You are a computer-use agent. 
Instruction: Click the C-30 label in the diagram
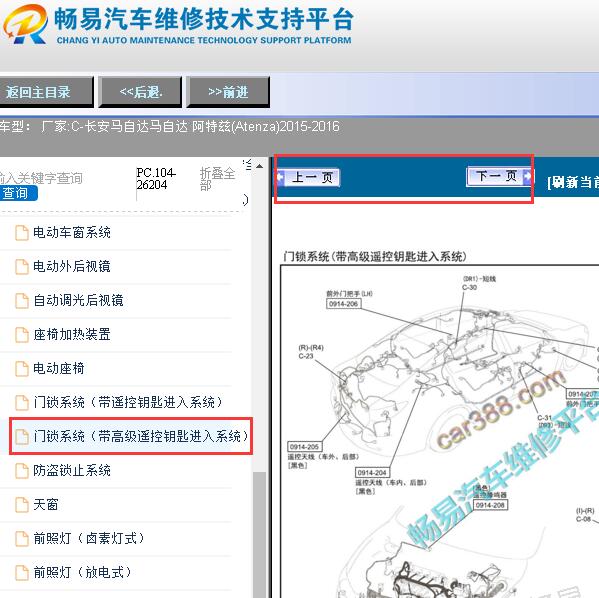[x=469, y=287]
